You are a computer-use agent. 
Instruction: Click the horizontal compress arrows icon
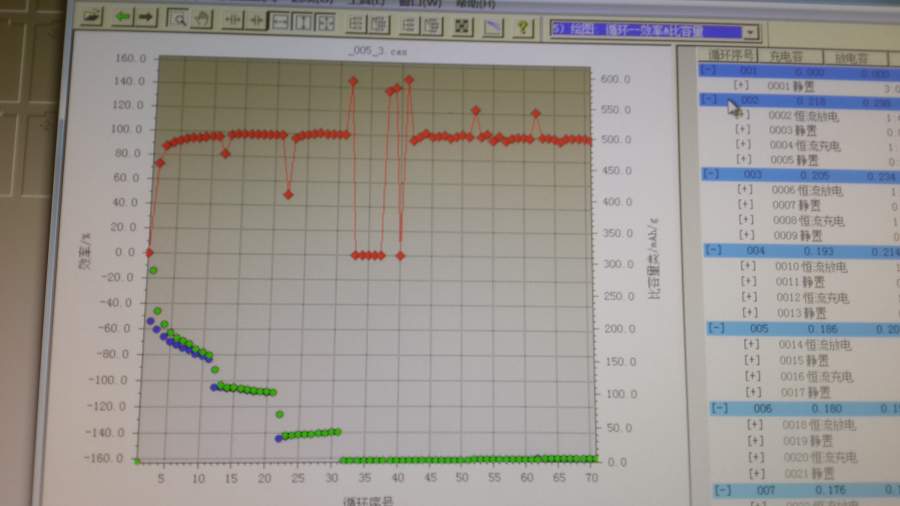coord(256,21)
